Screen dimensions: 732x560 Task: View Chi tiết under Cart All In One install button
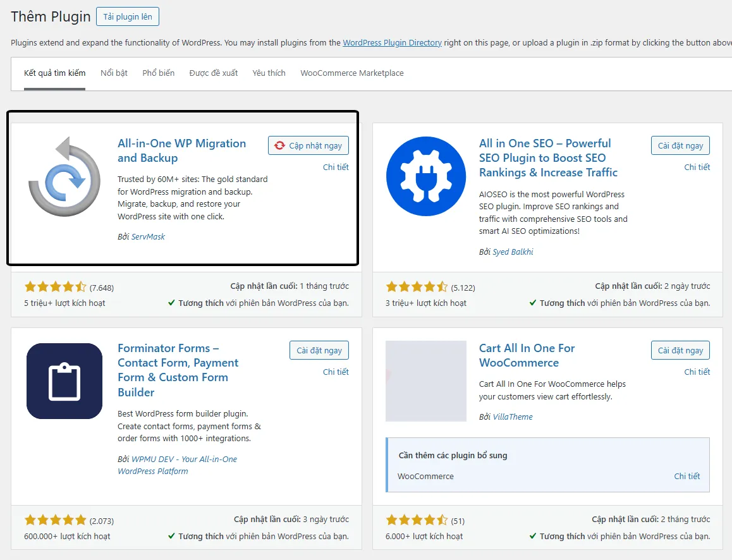(x=697, y=372)
